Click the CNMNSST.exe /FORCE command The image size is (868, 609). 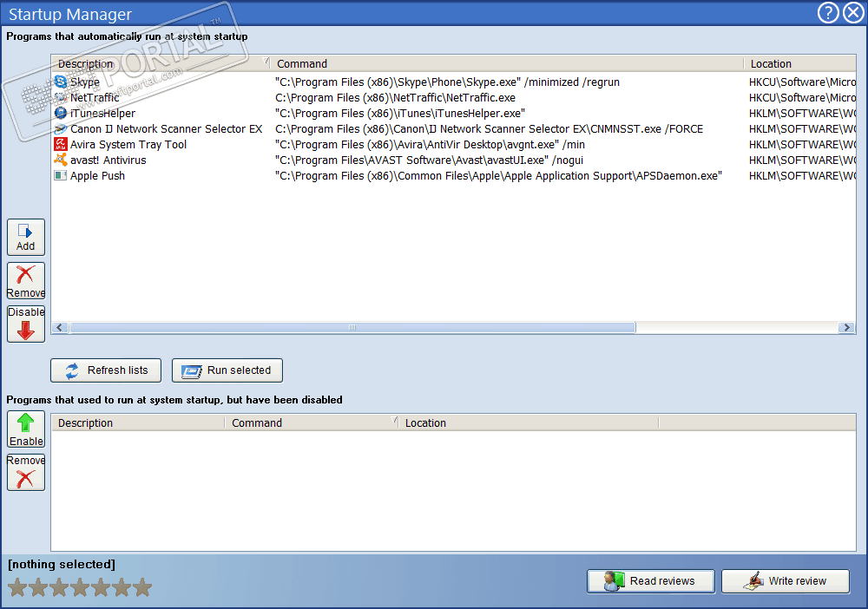pos(490,129)
